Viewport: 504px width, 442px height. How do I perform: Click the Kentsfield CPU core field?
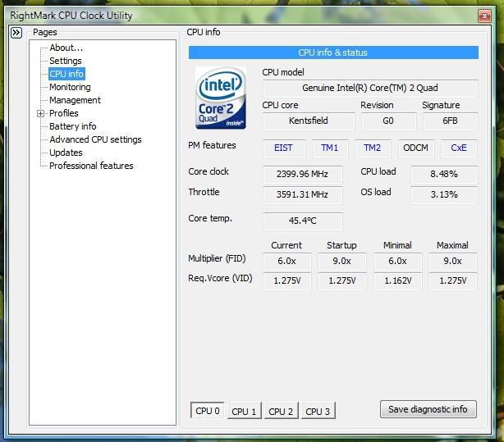(309, 121)
